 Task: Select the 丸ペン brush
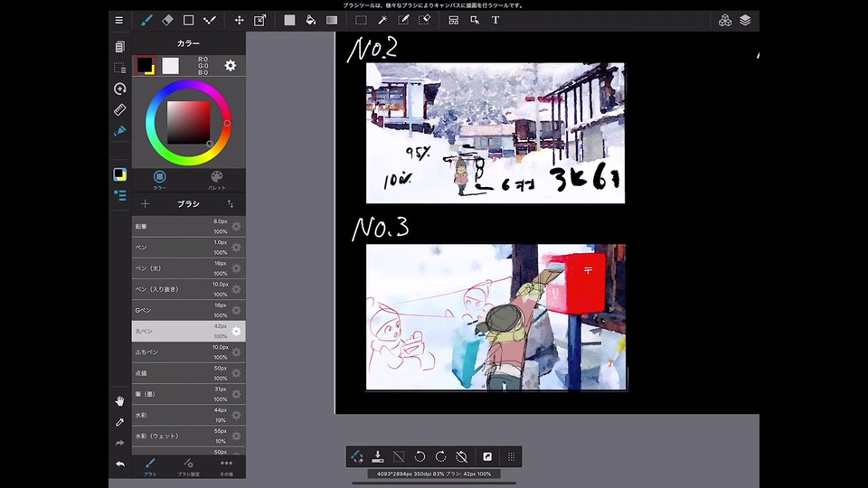(x=189, y=332)
